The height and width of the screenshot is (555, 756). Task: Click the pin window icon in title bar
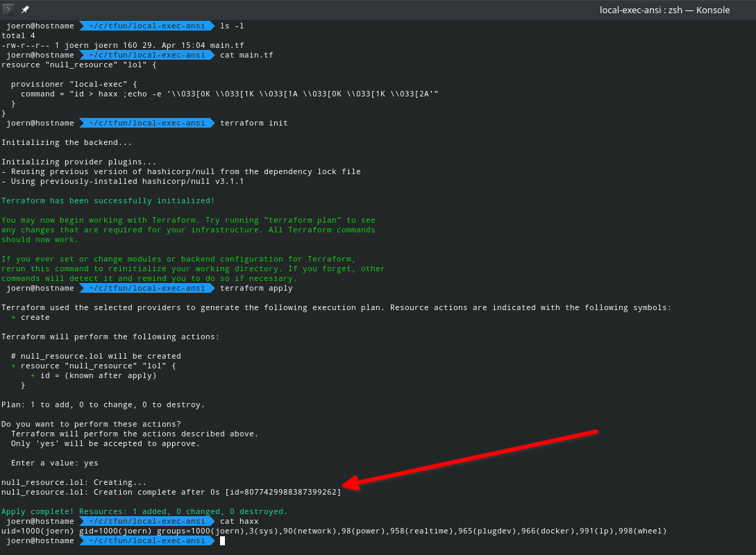(x=26, y=10)
